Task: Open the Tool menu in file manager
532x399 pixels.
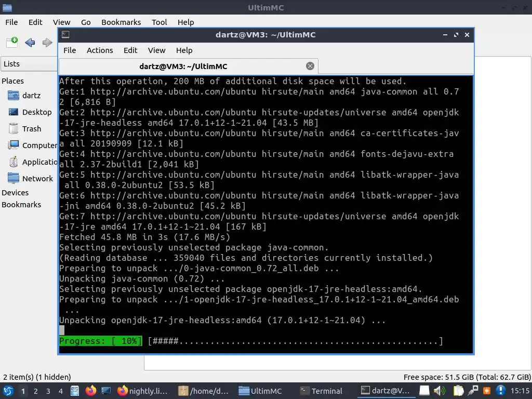Action: (159, 22)
